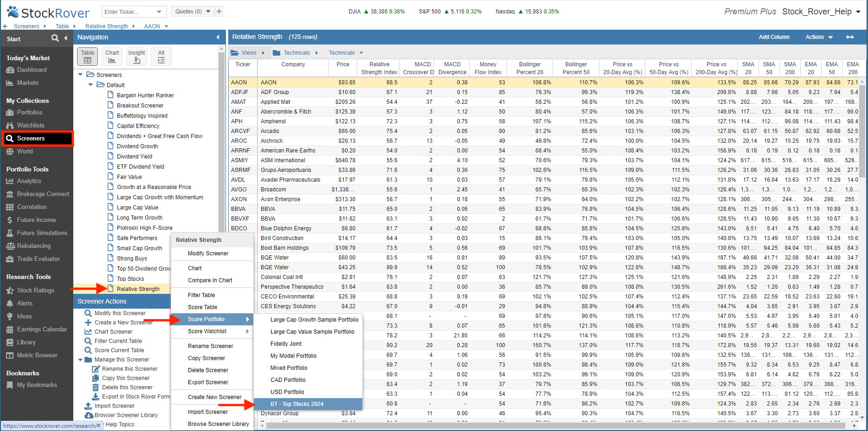Select Strong Buys screener

(x=132, y=259)
